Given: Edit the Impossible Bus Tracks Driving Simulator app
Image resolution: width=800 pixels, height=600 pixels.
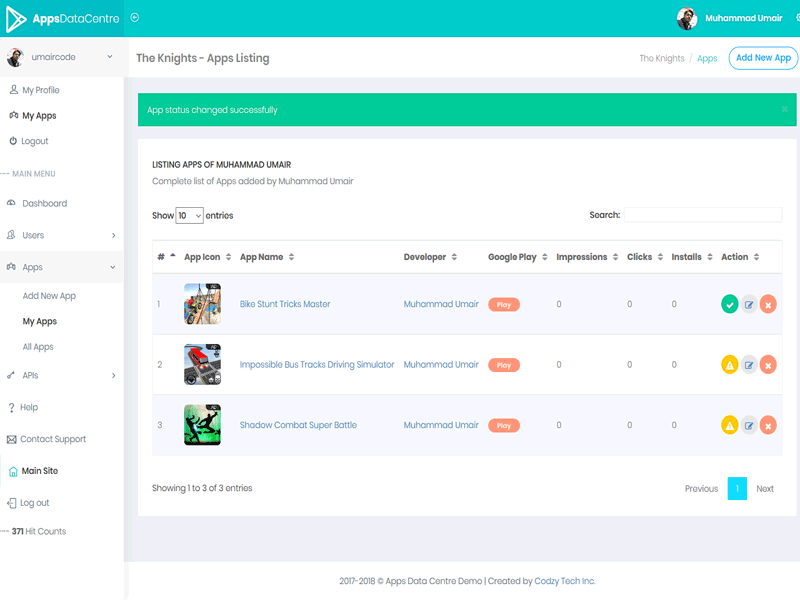Looking at the screenshot, I should point(749,365).
